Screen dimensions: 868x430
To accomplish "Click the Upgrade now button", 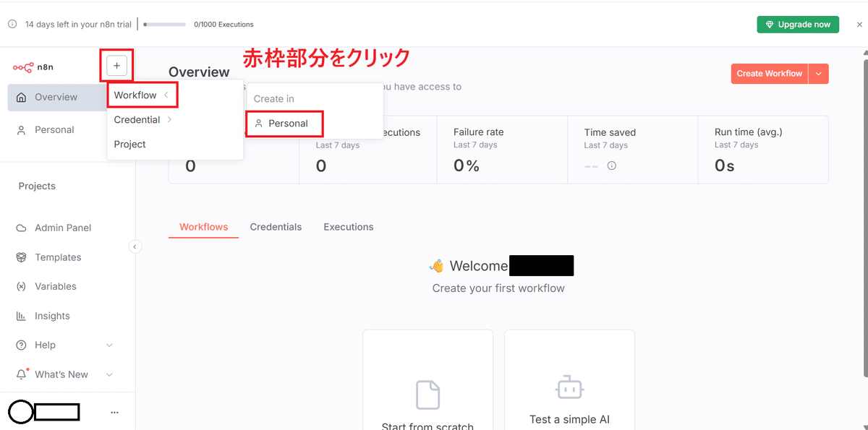I will 798,24.
